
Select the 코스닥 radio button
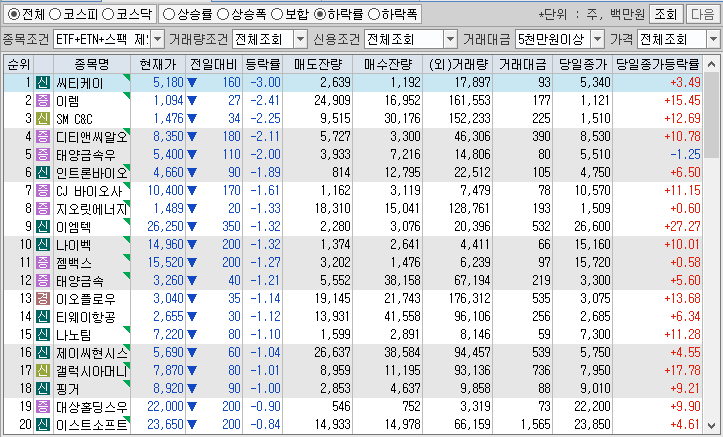click(x=108, y=15)
